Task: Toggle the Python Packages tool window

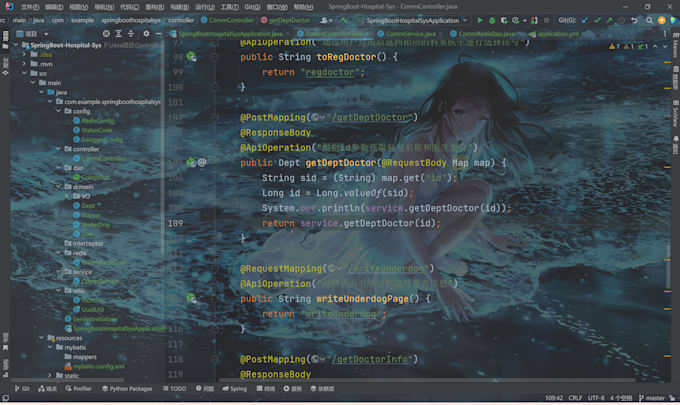Action: pos(127,389)
